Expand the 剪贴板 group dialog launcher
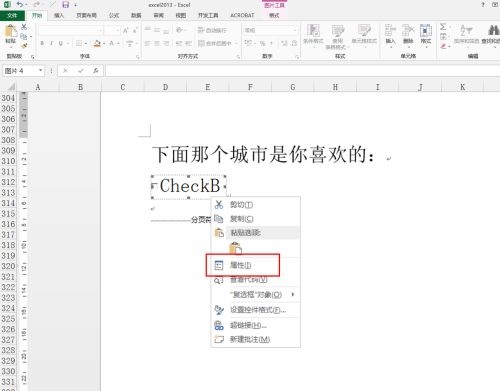The width and height of the screenshot is (500, 391). pos(32,57)
